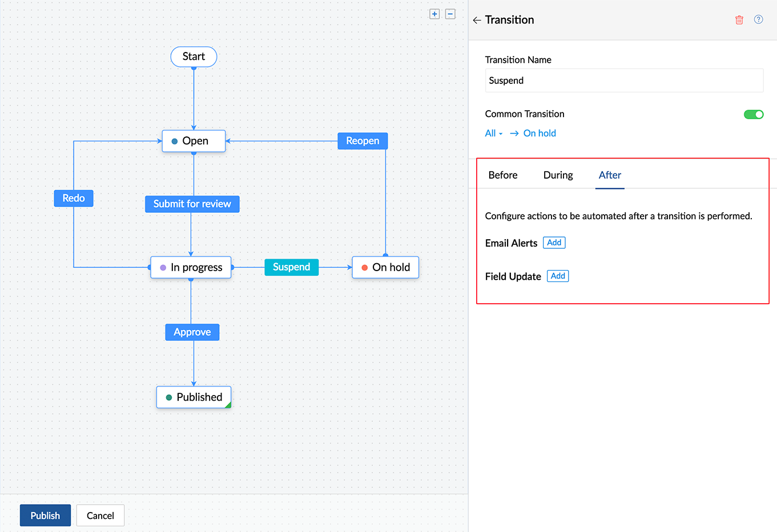This screenshot has height=532, width=777.
Task: Switch to the Before tab
Action: [x=502, y=175]
